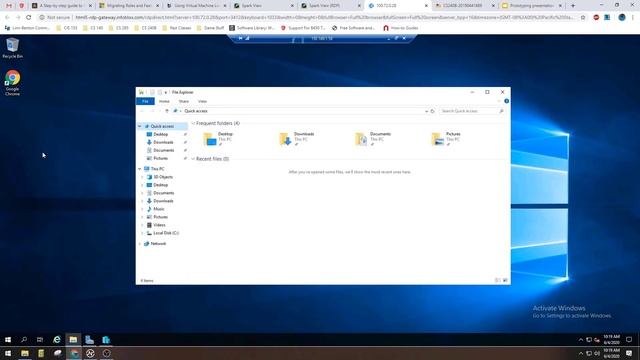Expand the 3D Objects node
Screen dimensions: 640x360
[142, 177]
